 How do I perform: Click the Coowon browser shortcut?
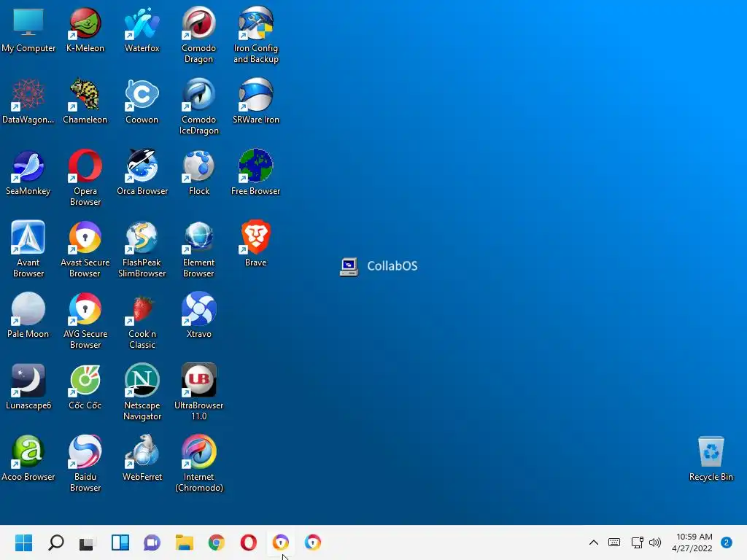coord(142,101)
